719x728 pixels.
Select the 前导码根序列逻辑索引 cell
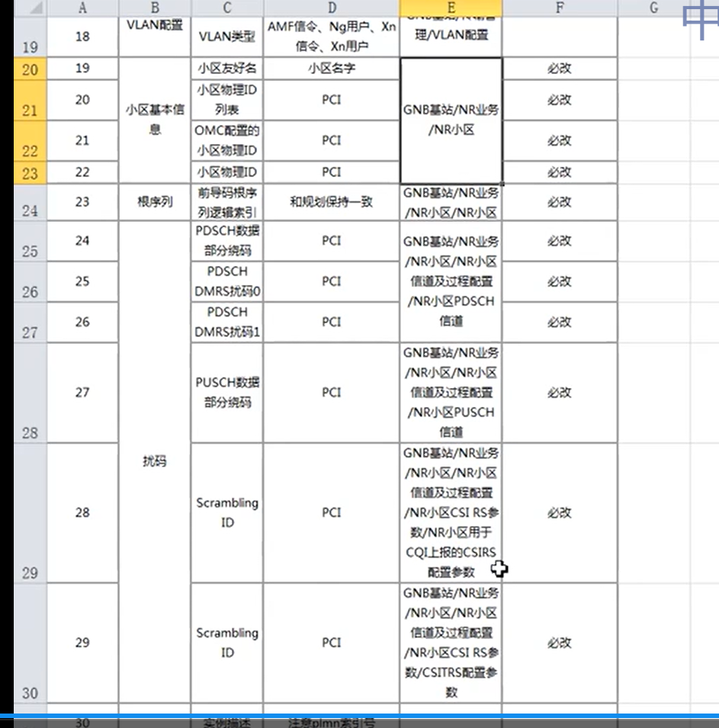tap(227, 203)
